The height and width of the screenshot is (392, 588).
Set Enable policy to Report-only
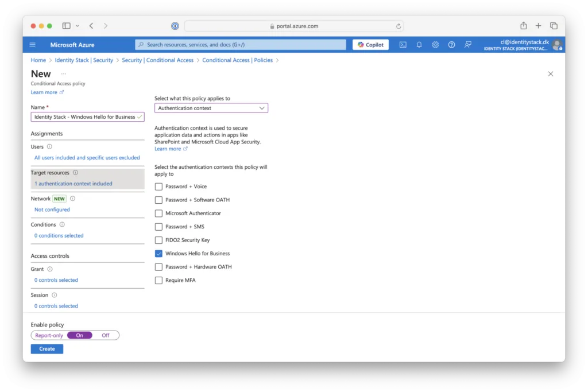point(49,335)
